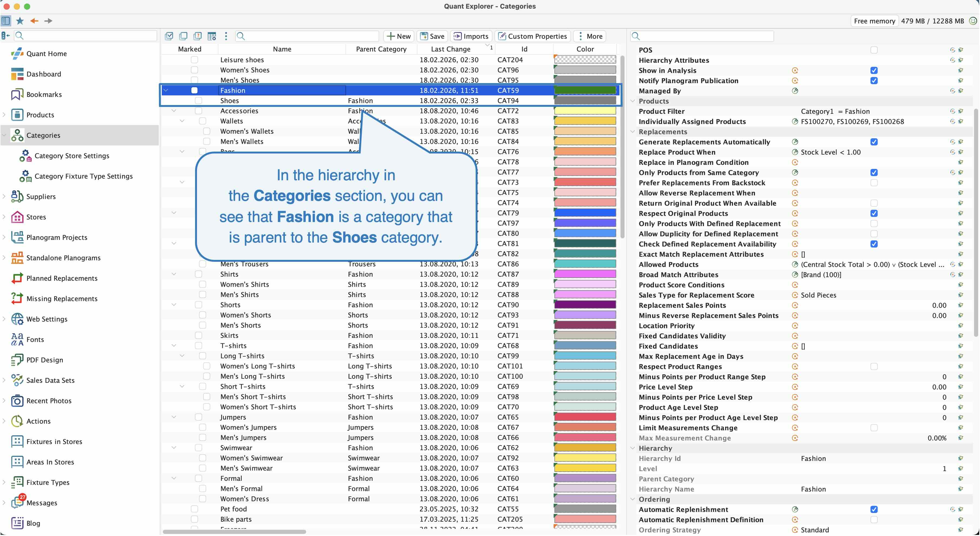The width and height of the screenshot is (980, 536).
Task: Click the smiley face status icon
Action: 973,21
